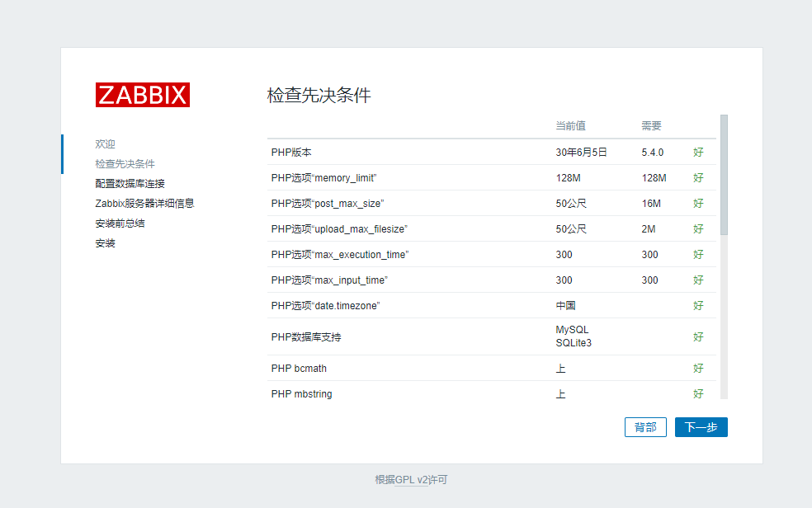
Task: Click the 下一步 button
Action: pos(701,427)
